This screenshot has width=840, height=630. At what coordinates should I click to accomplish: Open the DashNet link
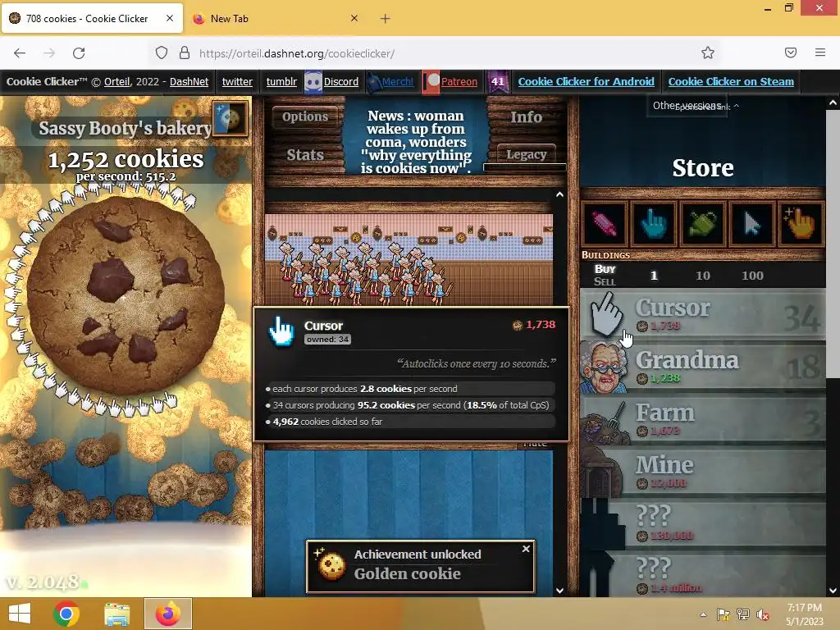click(189, 82)
